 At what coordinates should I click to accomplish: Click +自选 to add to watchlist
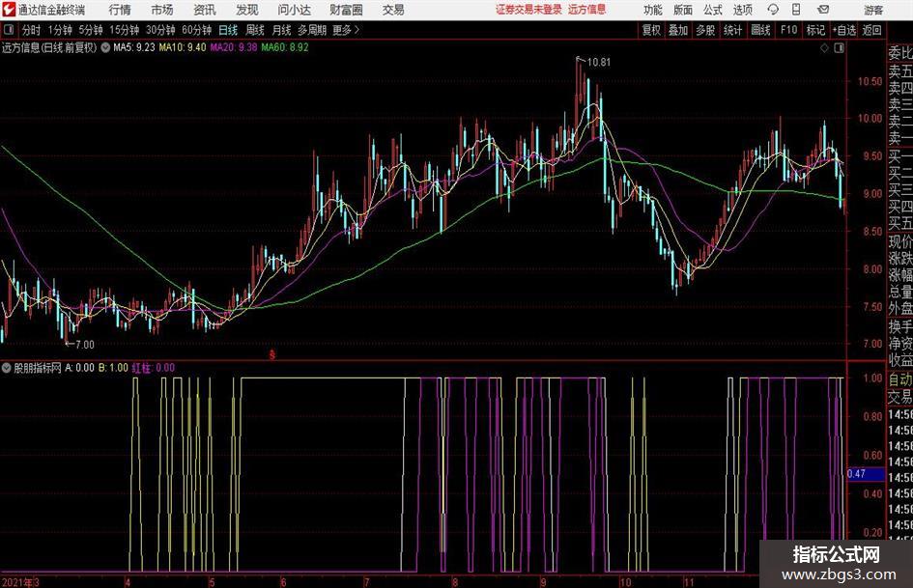844,30
